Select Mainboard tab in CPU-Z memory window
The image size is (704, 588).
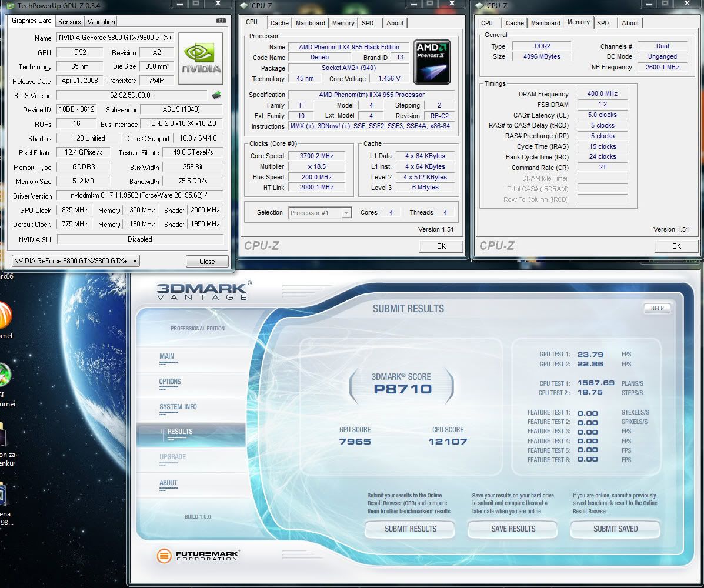tap(546, 23)
